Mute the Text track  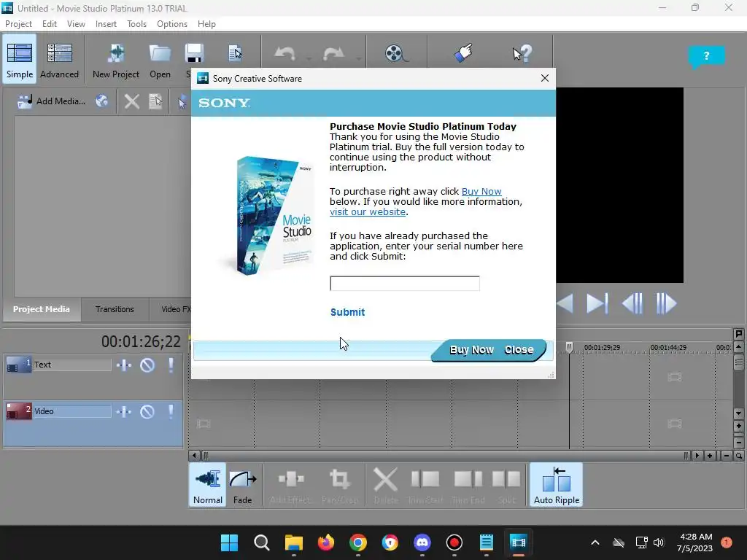tap(147, 365)
